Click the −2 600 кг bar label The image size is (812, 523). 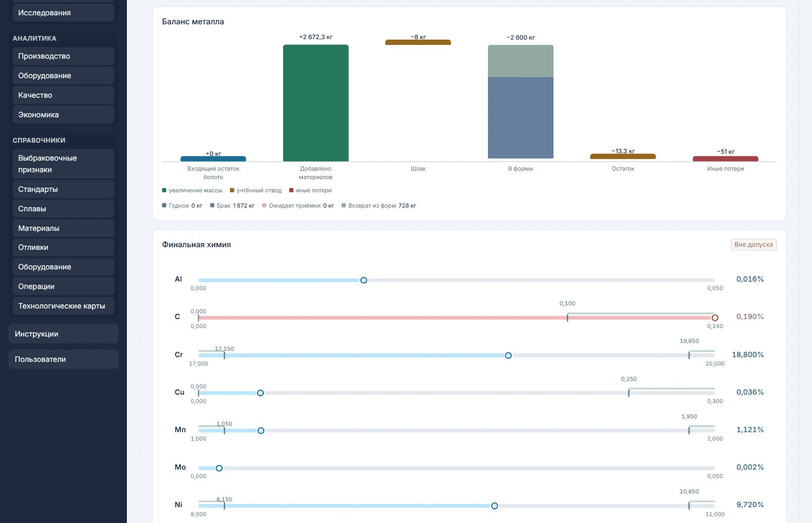click(x=521, y=38)
